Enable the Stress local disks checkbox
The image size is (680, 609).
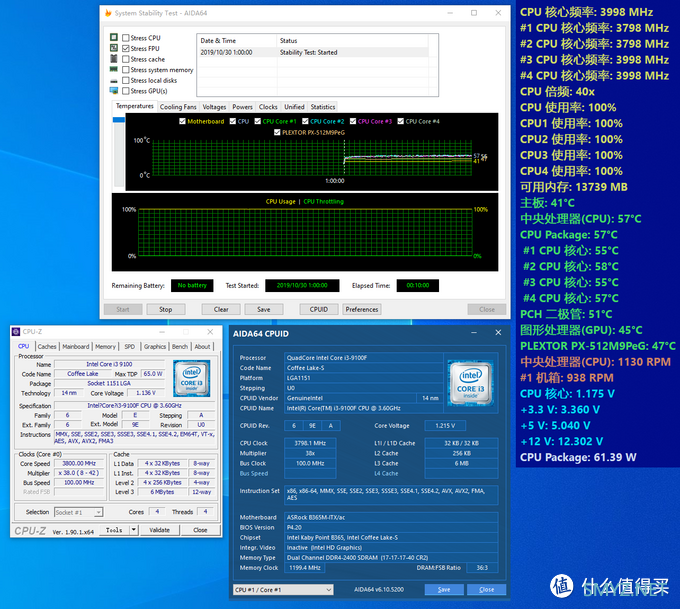[126, 80]
